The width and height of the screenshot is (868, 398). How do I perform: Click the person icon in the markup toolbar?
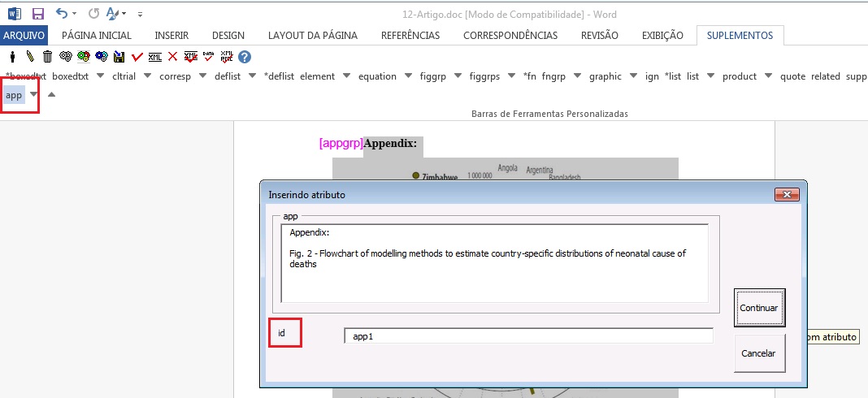point(12,57)
